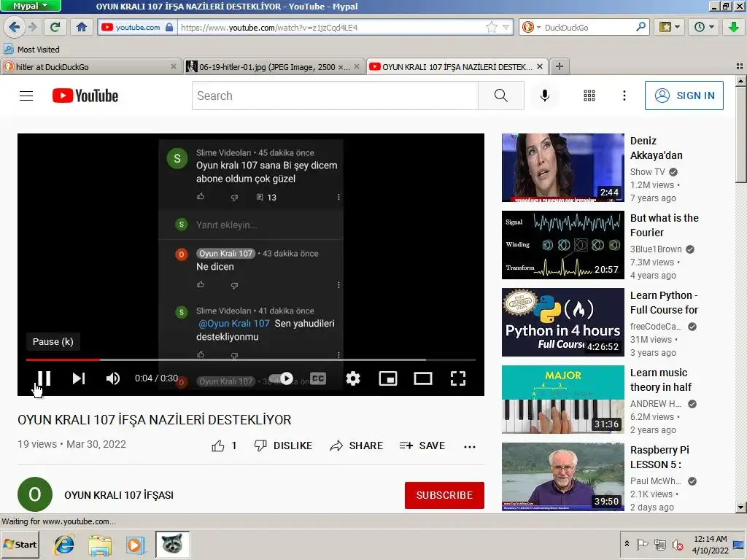Click the search magnifier in DuckDuckGo box
The height and width of the screenshot is (560, 747).
click(640, 27)
